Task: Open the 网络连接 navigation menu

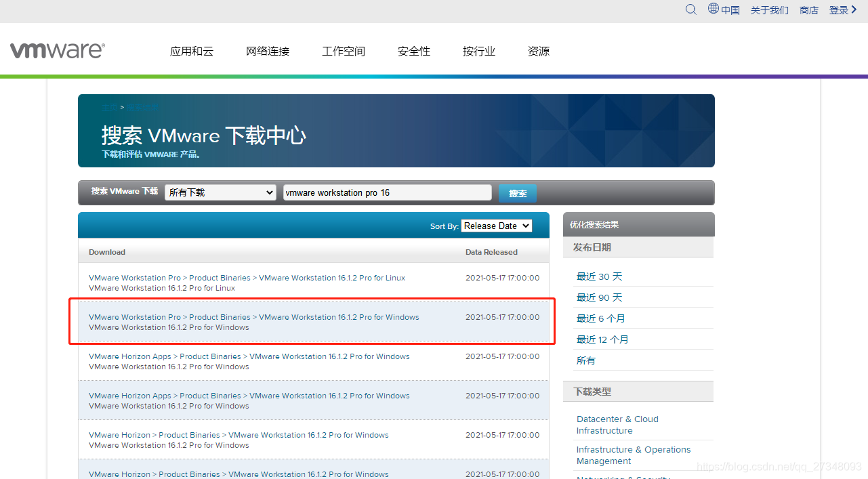Action: pyautogui.click(x=268, y=51)
